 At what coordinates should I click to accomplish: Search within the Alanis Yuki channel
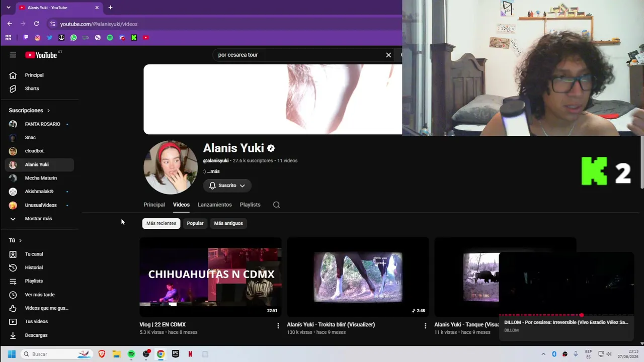click(276, 205)
